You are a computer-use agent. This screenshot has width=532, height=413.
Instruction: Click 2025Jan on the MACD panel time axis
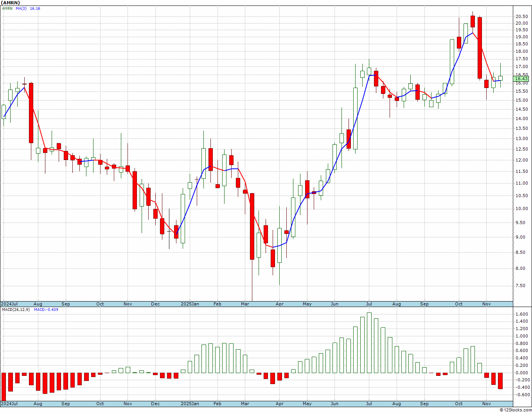tap(190, 404)
